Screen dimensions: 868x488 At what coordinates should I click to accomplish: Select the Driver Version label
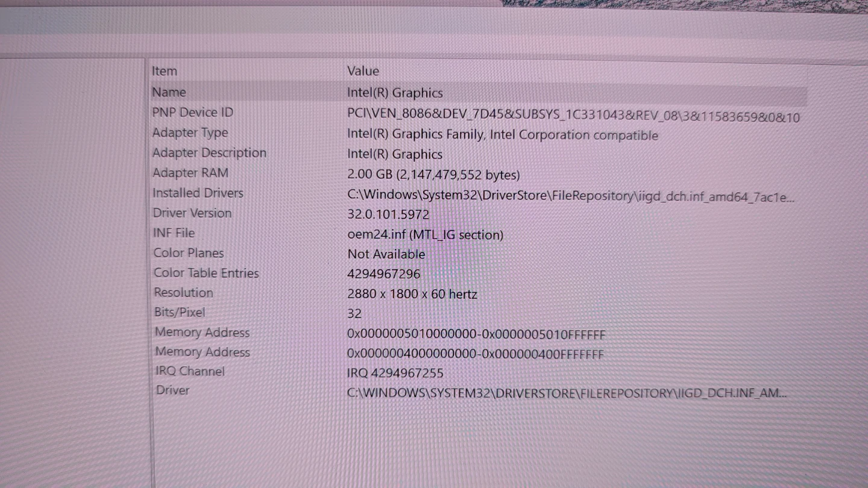(192, 213)
